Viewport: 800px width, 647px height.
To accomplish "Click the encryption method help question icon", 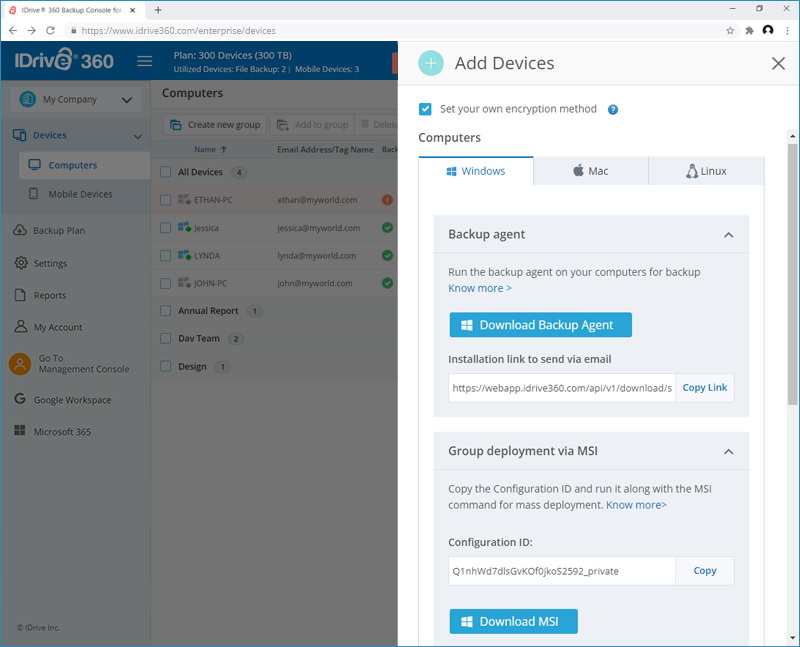I will [613, 109].
